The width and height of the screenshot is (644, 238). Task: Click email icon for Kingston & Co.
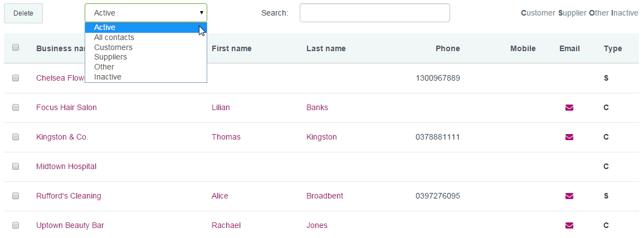pos(569,137)
